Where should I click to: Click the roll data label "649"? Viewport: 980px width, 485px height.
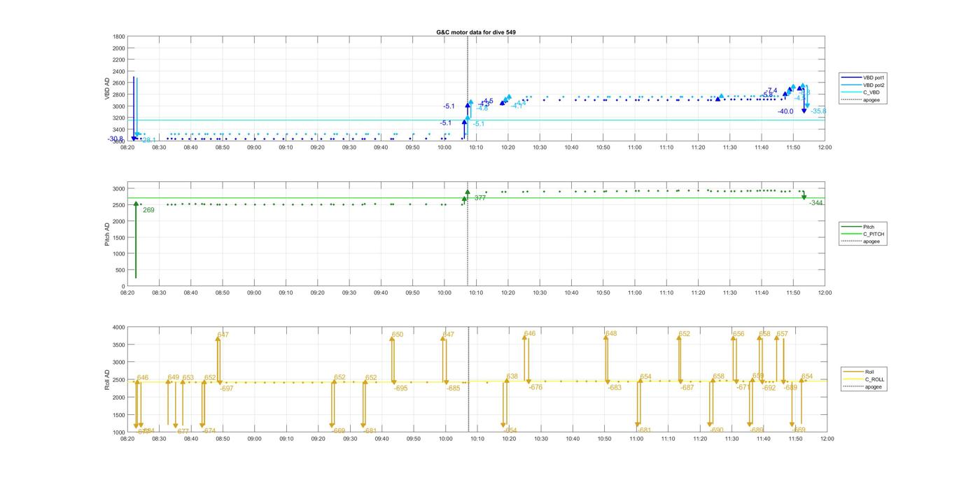click(174, 377)
